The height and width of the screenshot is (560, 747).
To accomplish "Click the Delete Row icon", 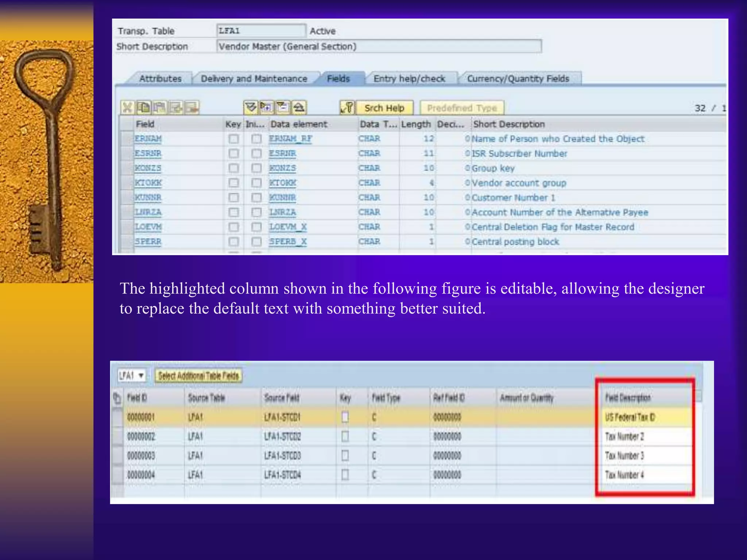I will click(x=191, y=108).
